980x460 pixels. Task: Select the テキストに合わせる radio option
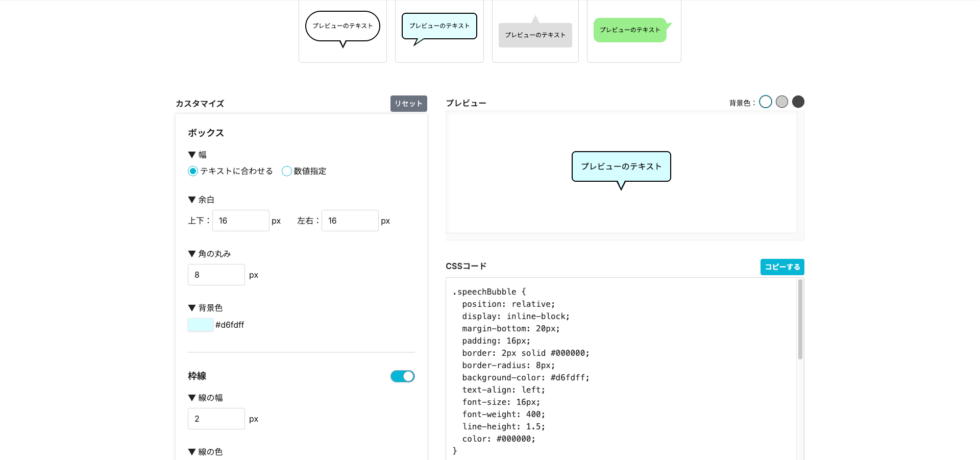point(193,172)
